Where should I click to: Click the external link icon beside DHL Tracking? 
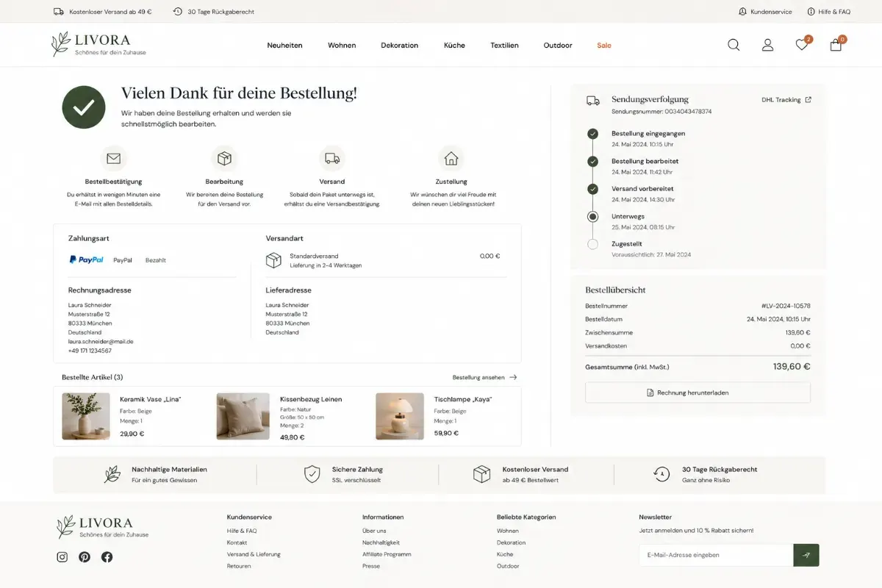click(x=808, y=100)
